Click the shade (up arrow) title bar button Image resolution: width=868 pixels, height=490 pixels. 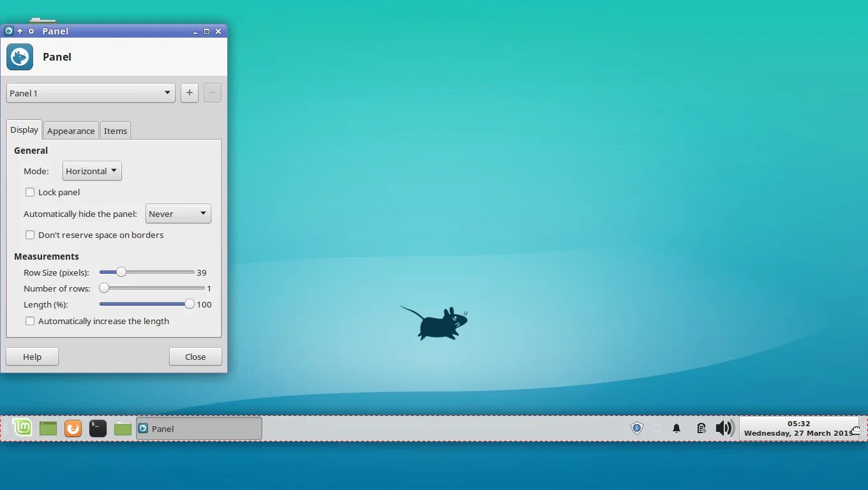pos(20,31)
